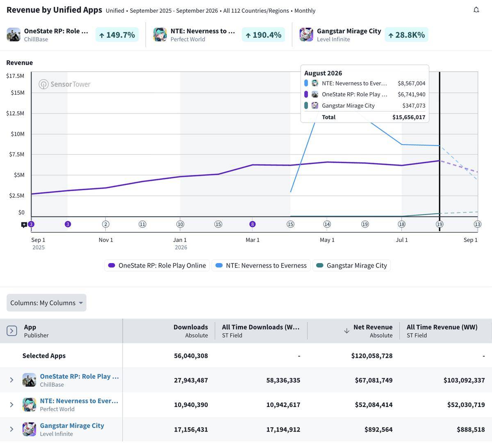Click Level Infinite publisher name in table

[56, 434]
